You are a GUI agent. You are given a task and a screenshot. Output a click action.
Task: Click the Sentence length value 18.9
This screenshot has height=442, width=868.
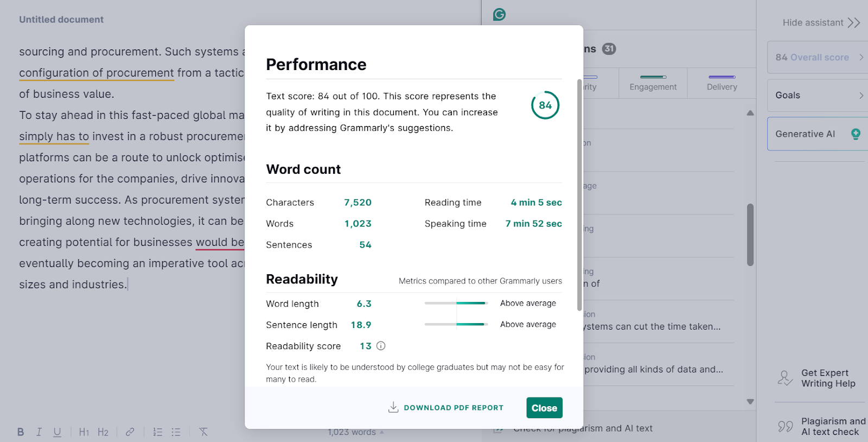(x=361, y=325)
